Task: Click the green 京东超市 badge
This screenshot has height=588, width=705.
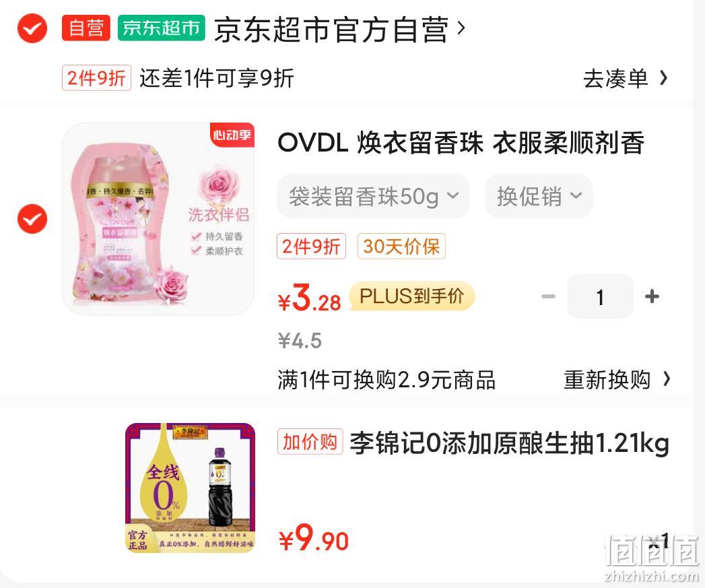Action: click(162, 28)
